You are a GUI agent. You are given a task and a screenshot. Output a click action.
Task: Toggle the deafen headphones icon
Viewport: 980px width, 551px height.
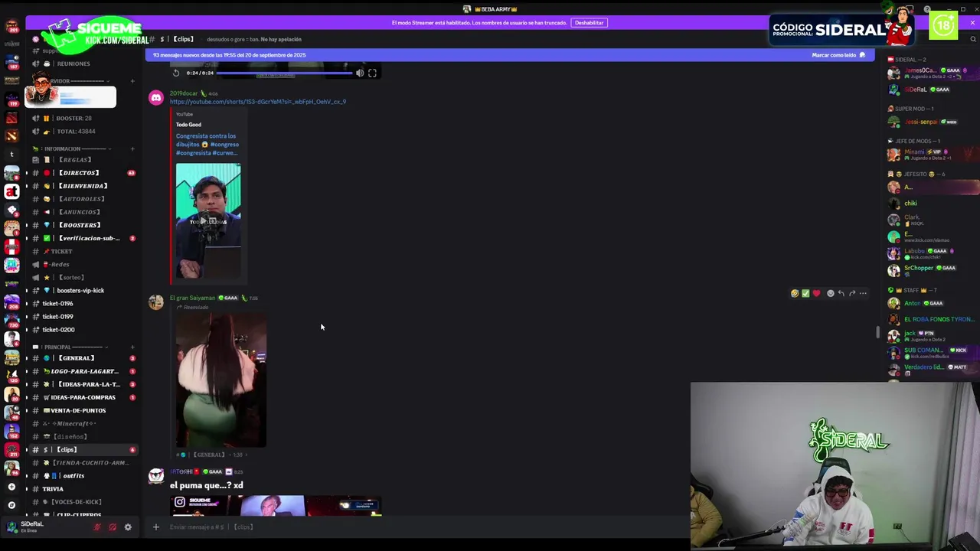click(113, 527)
